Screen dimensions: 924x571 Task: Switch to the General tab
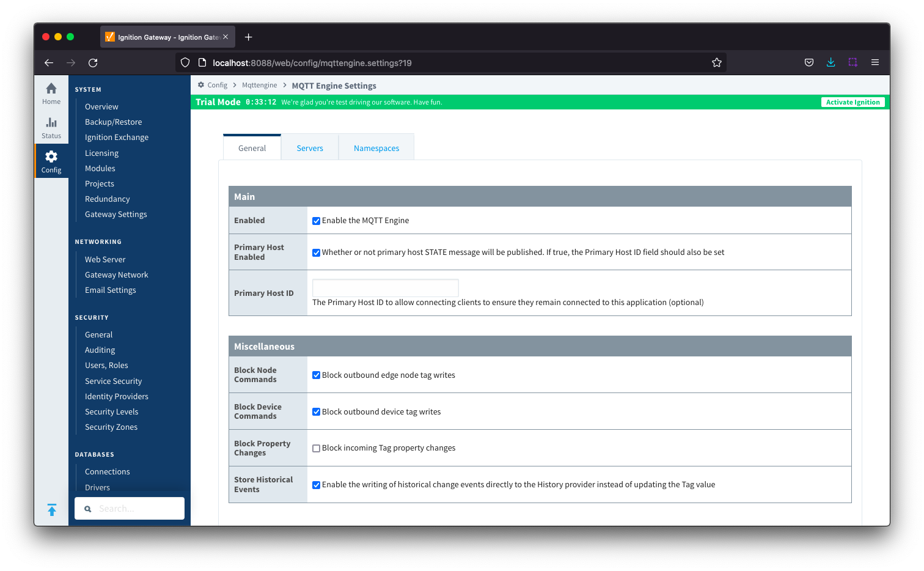252,147
